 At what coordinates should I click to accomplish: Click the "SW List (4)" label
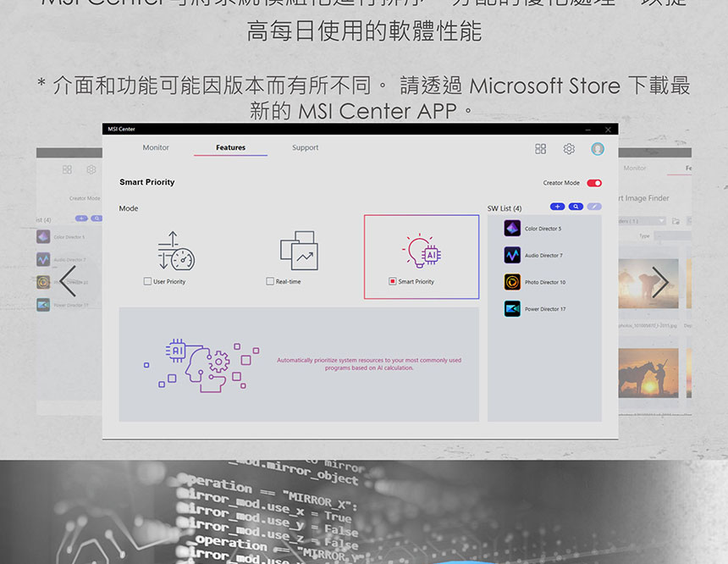(x=505, y=208)
